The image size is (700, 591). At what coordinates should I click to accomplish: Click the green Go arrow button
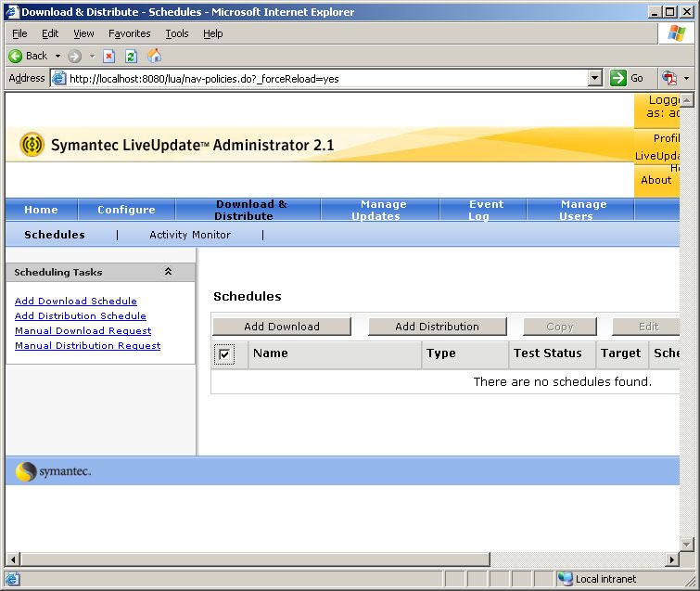tap(618, 78)
